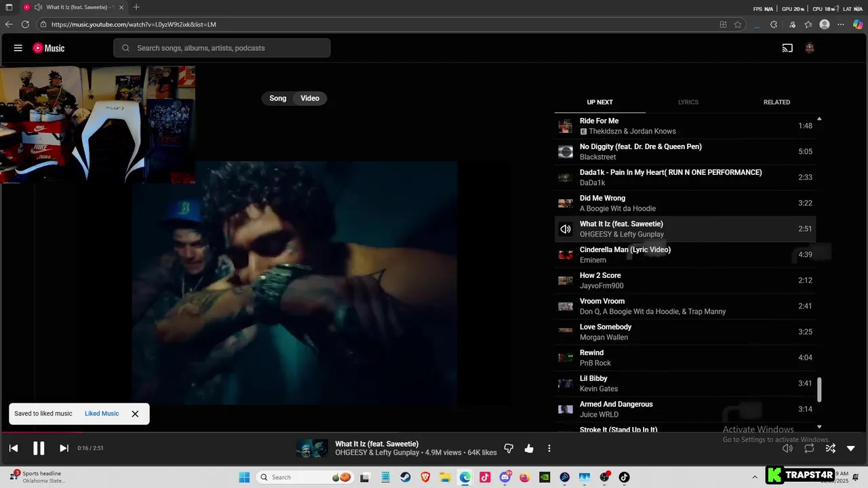This screenshot has height=488, width=868.
Task: Switch to Video mode
Action: pos(310,98)
